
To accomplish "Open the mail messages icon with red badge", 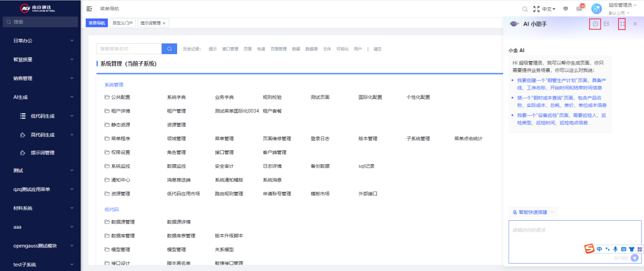I will pyautogui.click(x=579, y=9).
